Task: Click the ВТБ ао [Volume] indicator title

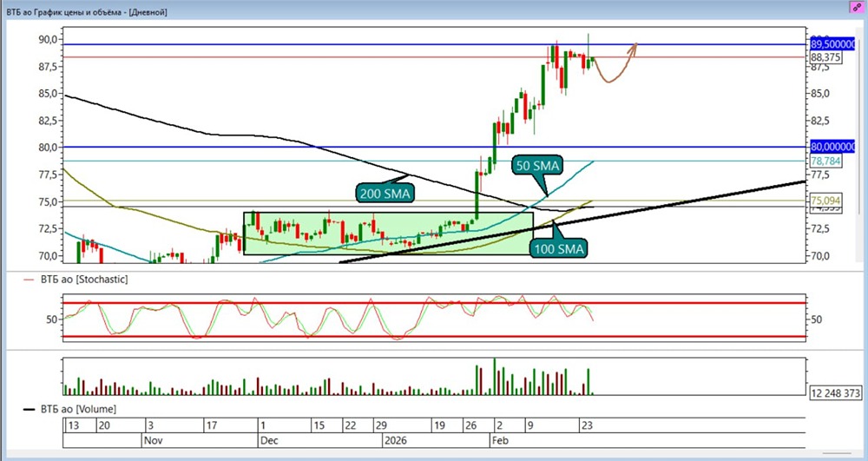Action: coord(78,408)
